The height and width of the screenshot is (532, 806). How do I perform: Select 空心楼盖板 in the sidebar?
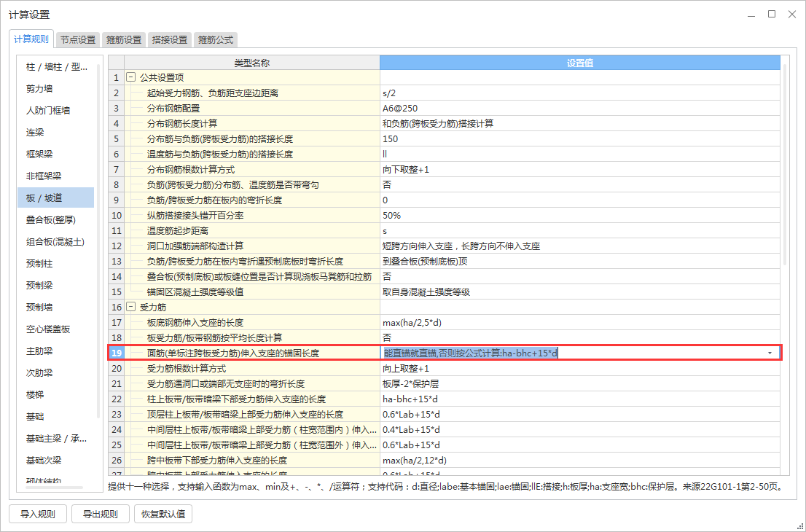click(57, 329)
